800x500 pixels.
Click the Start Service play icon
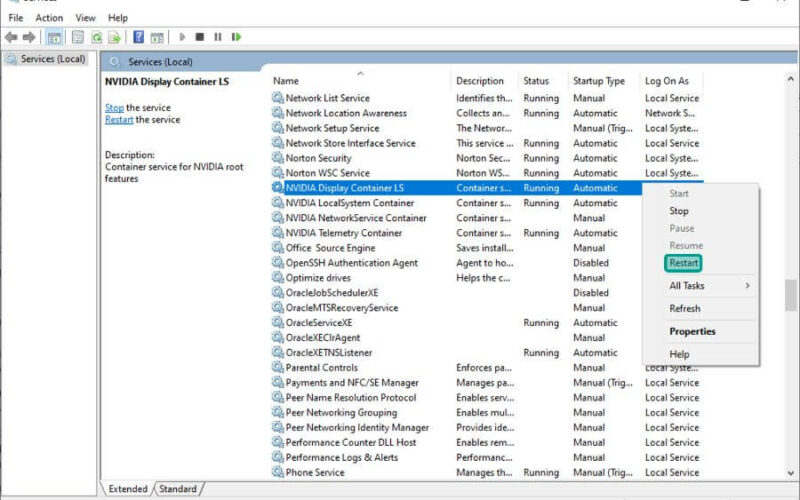pos(182,37)
